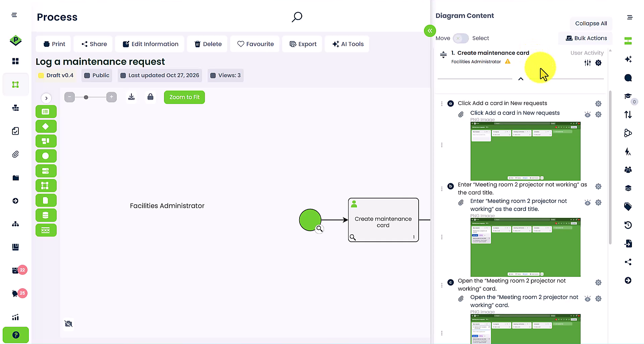
Task: Open the dashboard grid icon in the sidebar
Action: pos(15,61)
